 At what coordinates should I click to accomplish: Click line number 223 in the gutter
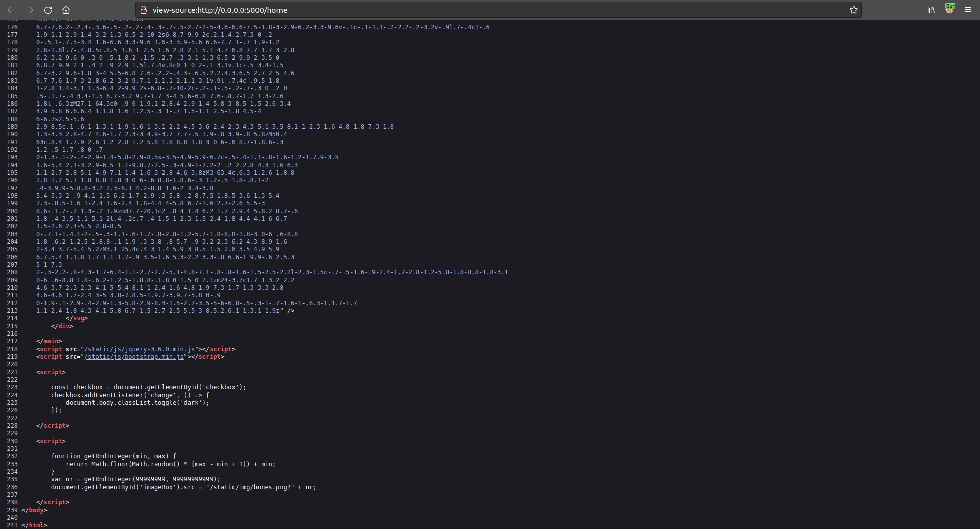coord(12,387)
